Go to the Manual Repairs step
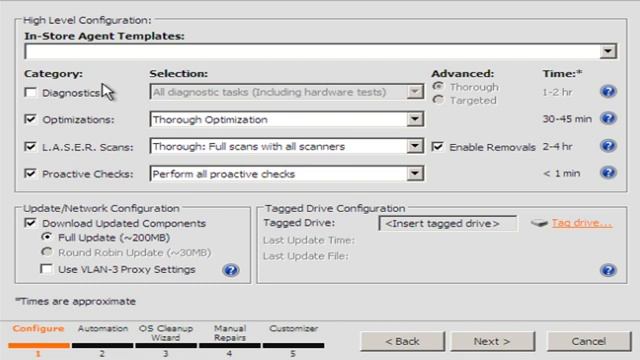The width and height of the screenshot is (640, 360). (230, 333)
